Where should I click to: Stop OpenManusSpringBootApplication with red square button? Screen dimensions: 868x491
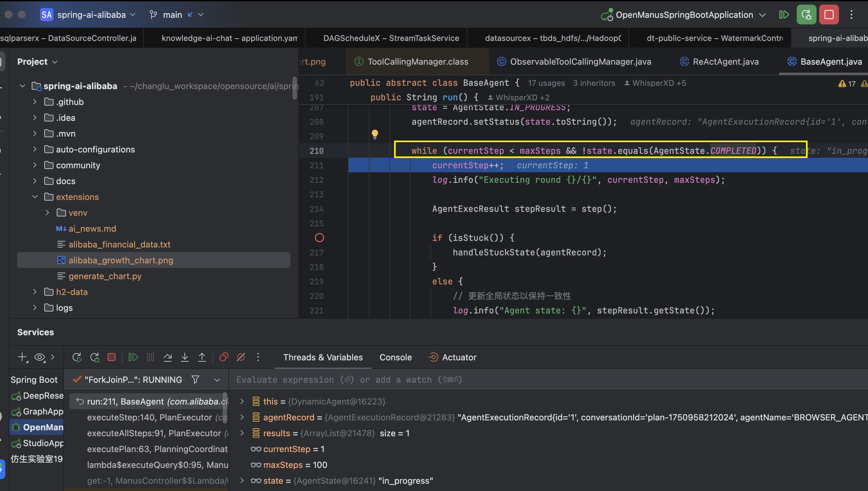829,15
